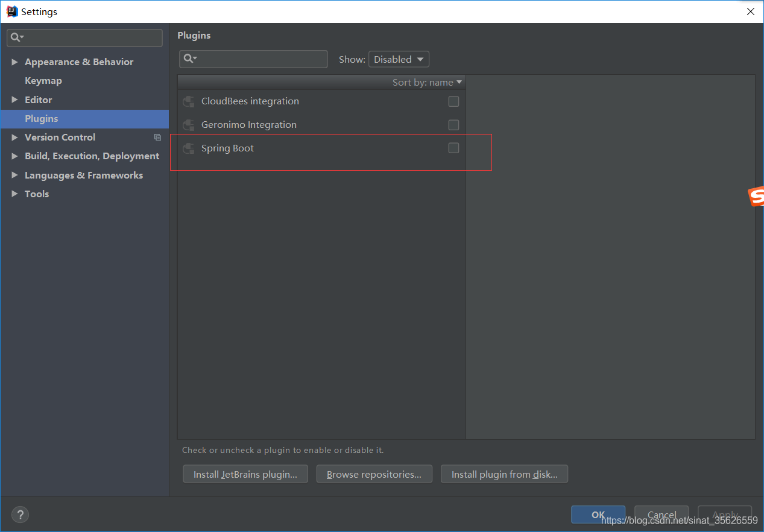Expand the Version Control section arrow
Image resolution: width=764 pixels, height=532 pixels.
(14, 138)
